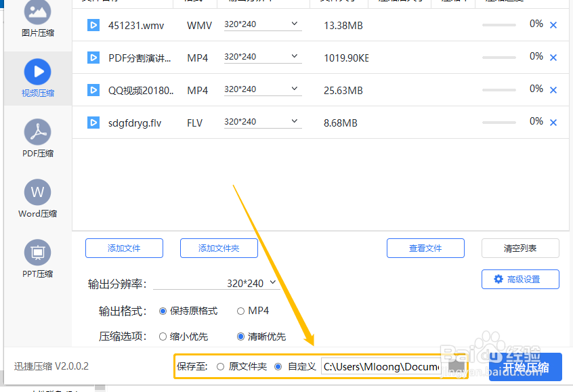573x392 pixels.
Task: Select the file name sdgfdryg.flv
Action: pos(135,123)
